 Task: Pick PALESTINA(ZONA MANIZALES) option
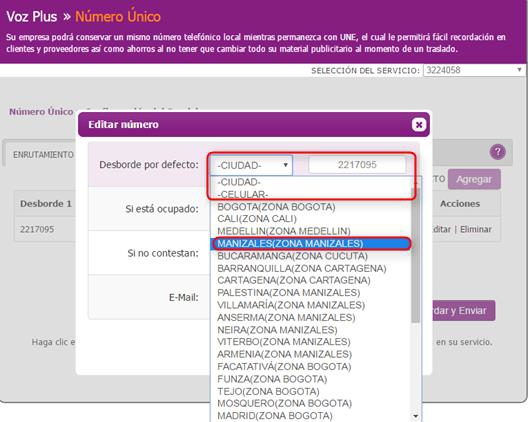click(311, 293)
